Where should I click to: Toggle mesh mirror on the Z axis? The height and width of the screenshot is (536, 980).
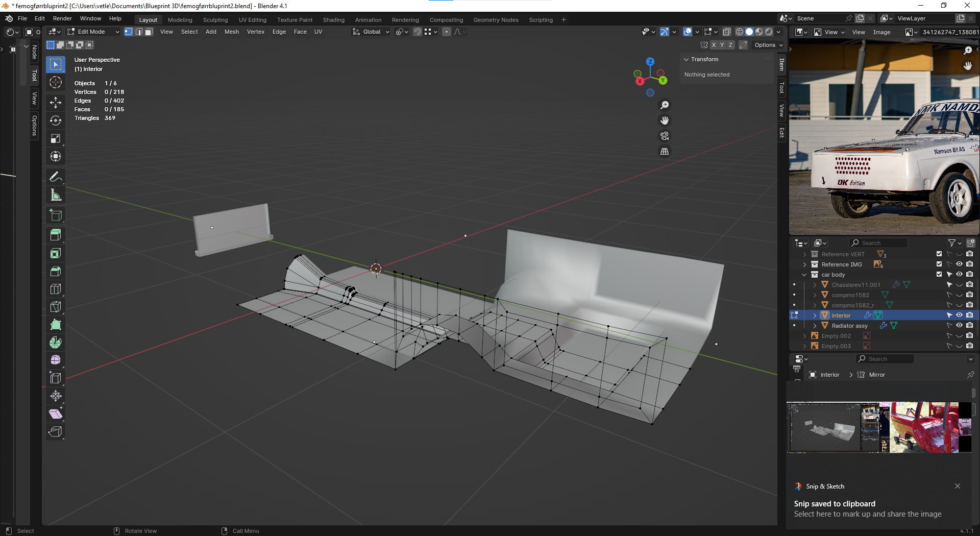pos(731,45)
